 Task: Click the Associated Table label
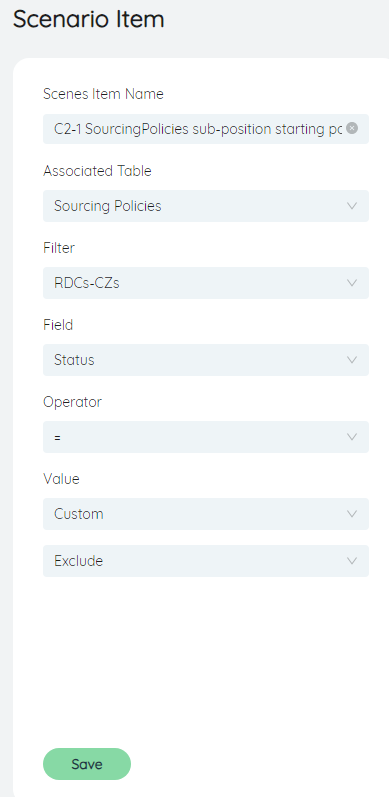97,171
